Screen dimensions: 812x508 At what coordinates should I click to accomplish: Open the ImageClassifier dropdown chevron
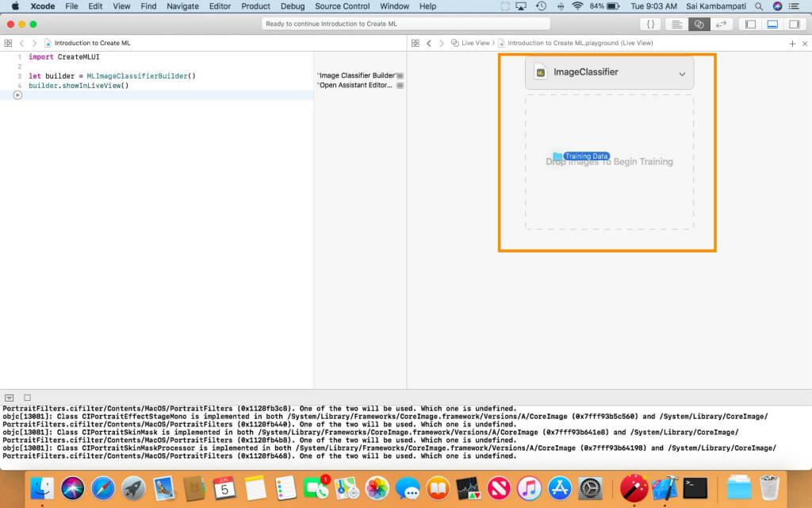click(680, 72)
